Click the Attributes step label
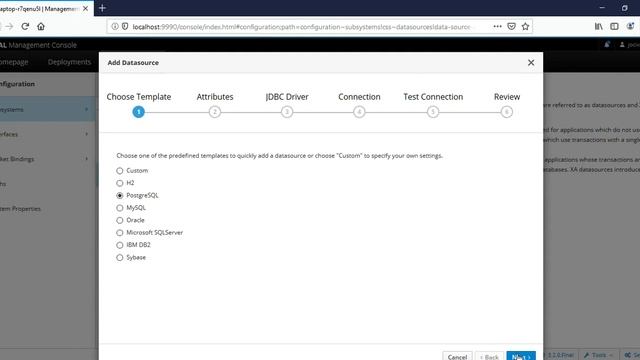Screen dimensions: 640x360 click(215, 97)
